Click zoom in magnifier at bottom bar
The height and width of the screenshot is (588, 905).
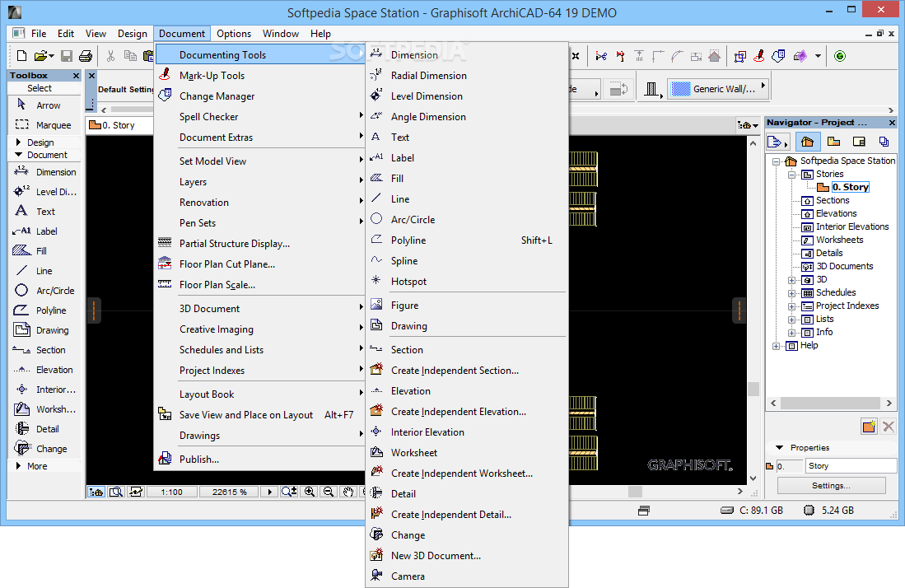coord(310,492)
